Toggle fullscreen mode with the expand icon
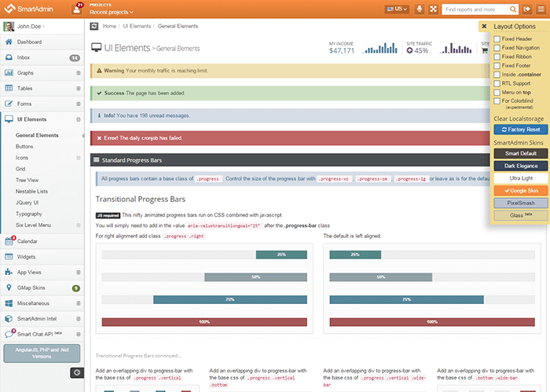The image size is (550, 392). point(433,9)
